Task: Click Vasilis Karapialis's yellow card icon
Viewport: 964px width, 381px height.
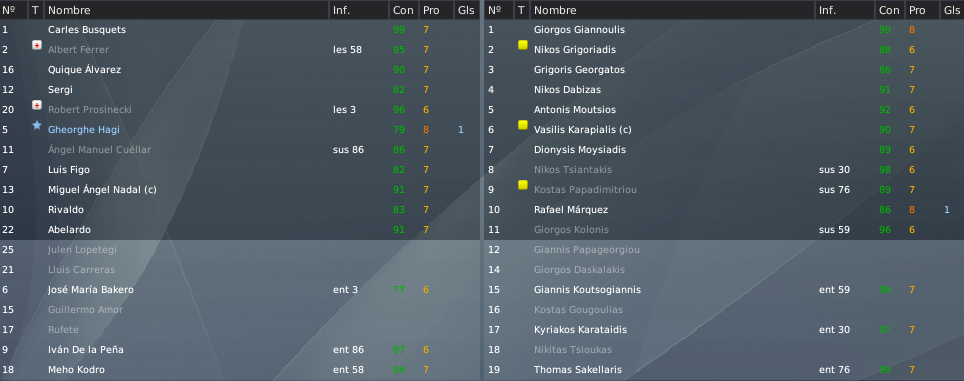Action: pos(523,125)
